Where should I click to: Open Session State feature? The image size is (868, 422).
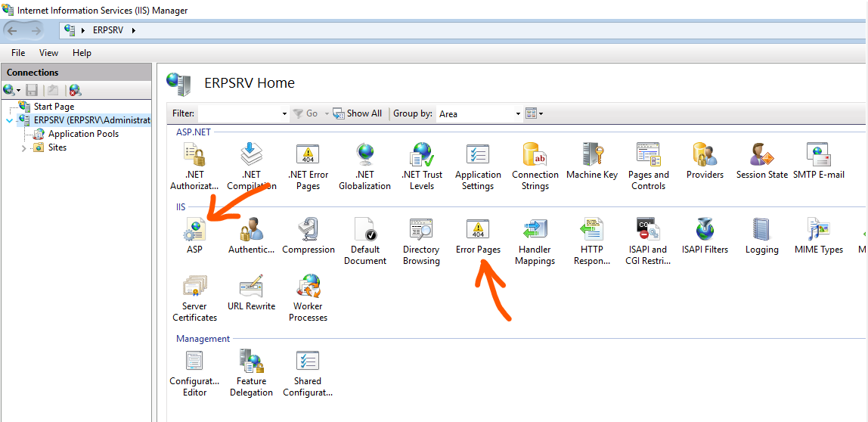761,161
